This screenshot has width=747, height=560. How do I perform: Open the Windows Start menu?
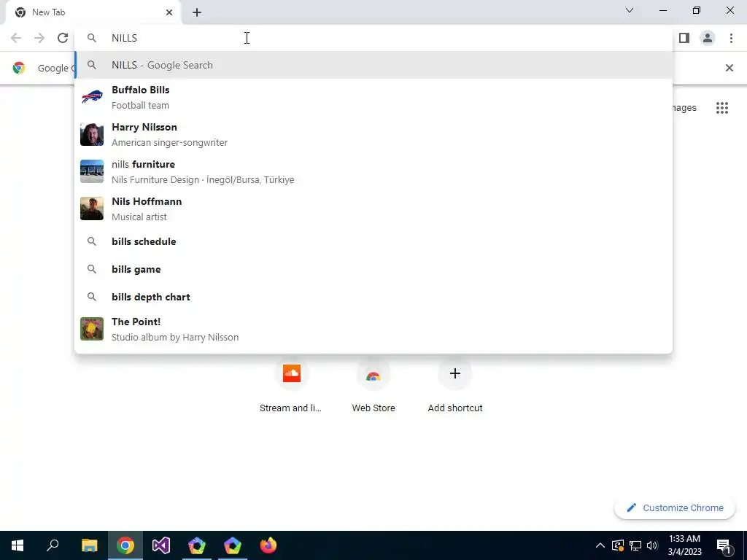pos(18,545)
